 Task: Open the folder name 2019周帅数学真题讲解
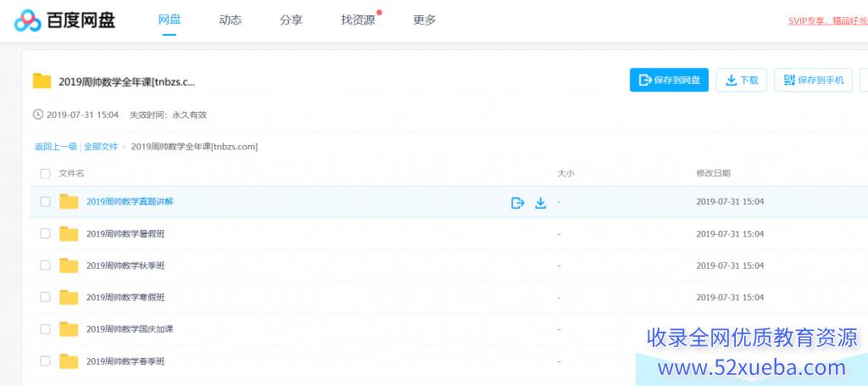(130, 202)
